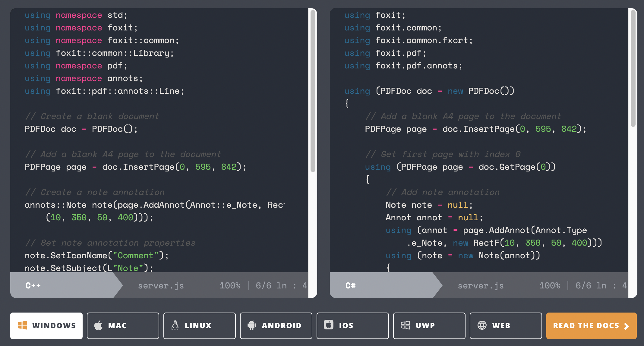644x346 pixels.
Task: Click the C++ language label
Action: click(x=33, y=285)
